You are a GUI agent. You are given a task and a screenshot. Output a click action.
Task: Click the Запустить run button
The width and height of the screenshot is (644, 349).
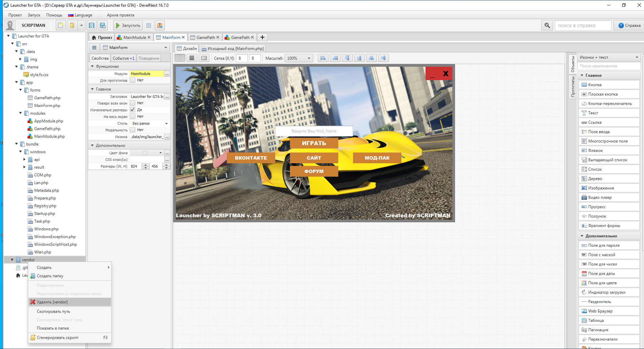click(128, 25)
